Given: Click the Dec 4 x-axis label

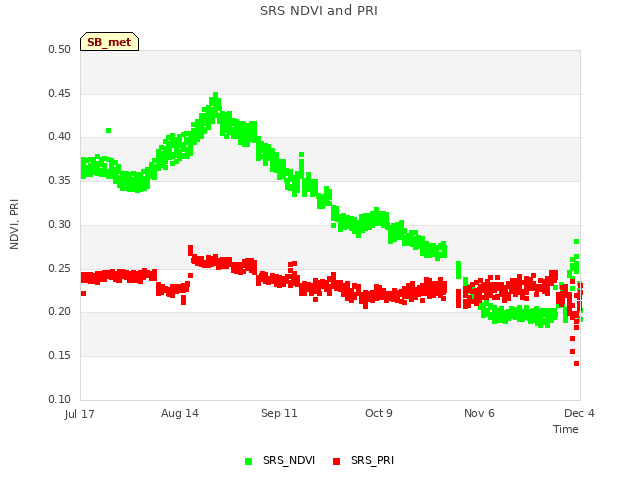Looking at the screenshot, I should pyautogui.click(x=579, y=413).
